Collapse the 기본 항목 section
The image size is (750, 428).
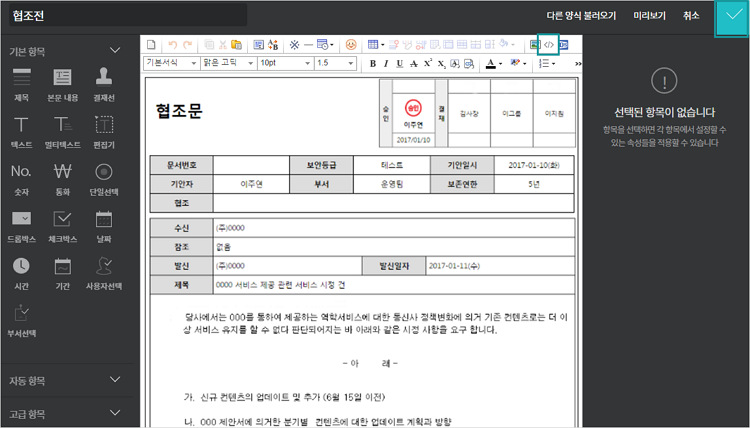pos(115,50)
